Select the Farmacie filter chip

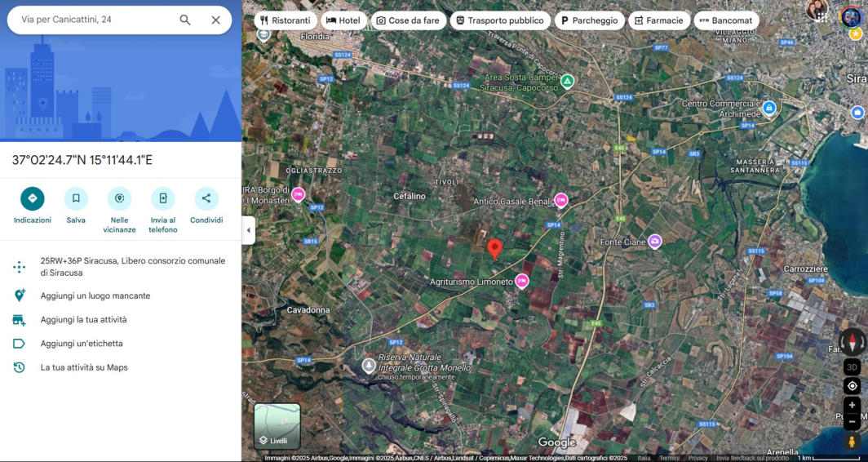point(659,20)
